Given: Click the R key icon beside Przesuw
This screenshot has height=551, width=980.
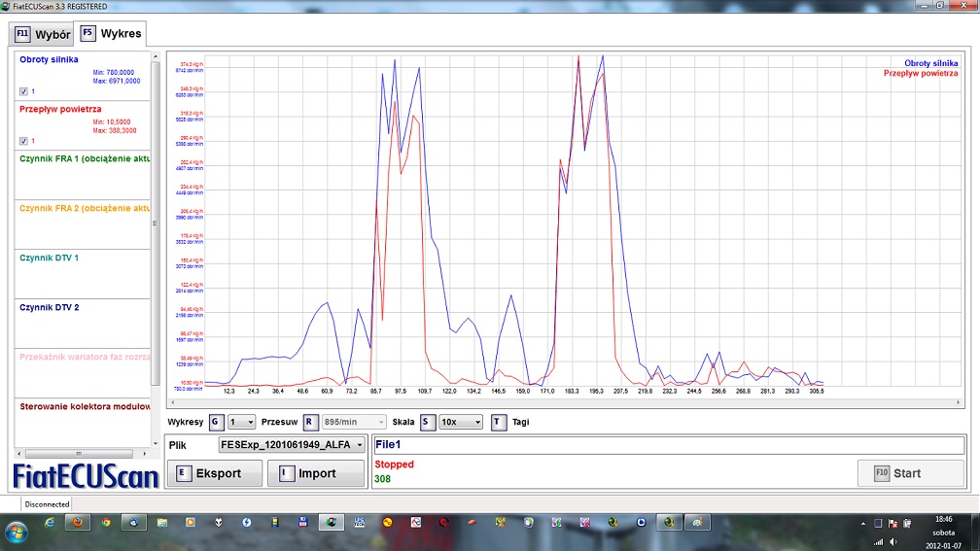Looking at the screenshot, I should tap(310, 423).
